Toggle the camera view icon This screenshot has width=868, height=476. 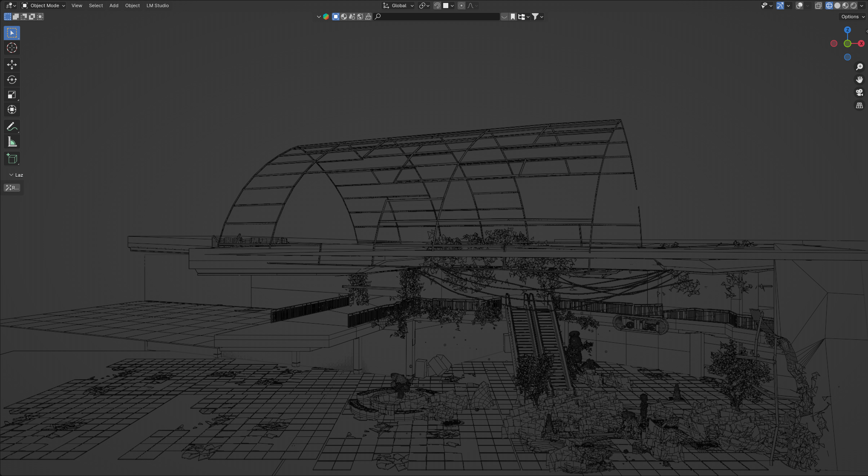tap(859, 92)
